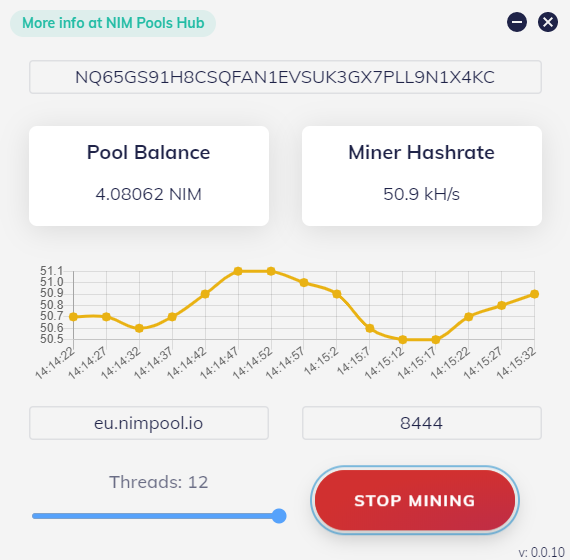Click the Pool Balance card
The width and height of the screenshot is (570, 560).
pyautogui.click(x=149, y=176)
